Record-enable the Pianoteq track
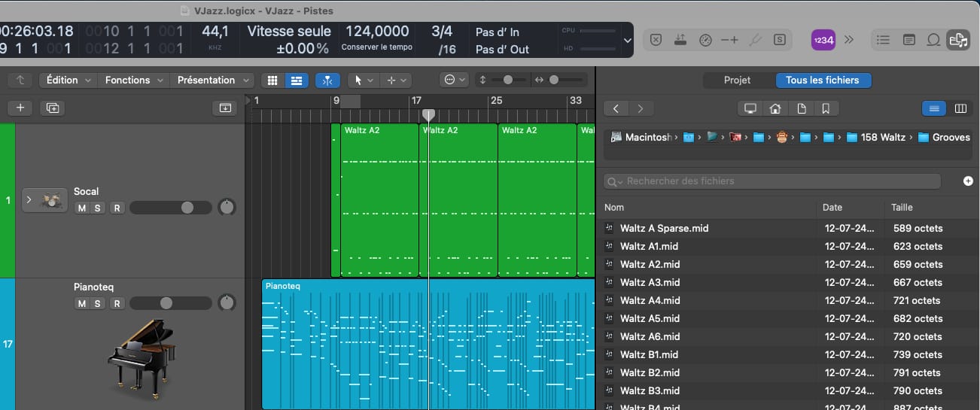Screen dimensions: 980x410 click(x=117, y=303)
